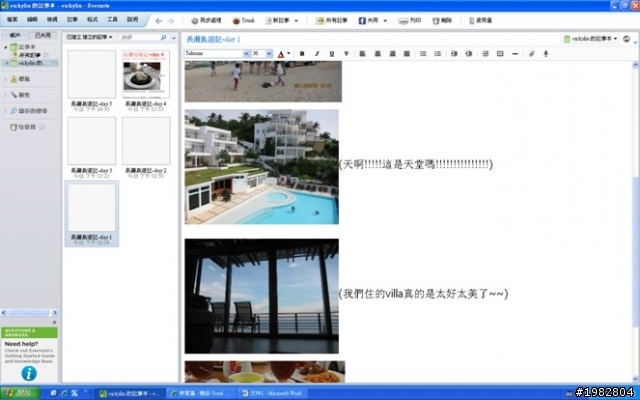The height and width of the screenshot is (400, 640).
Task: Open the dropdown arrow beside 新記事
Action: [x=296, y=21]
